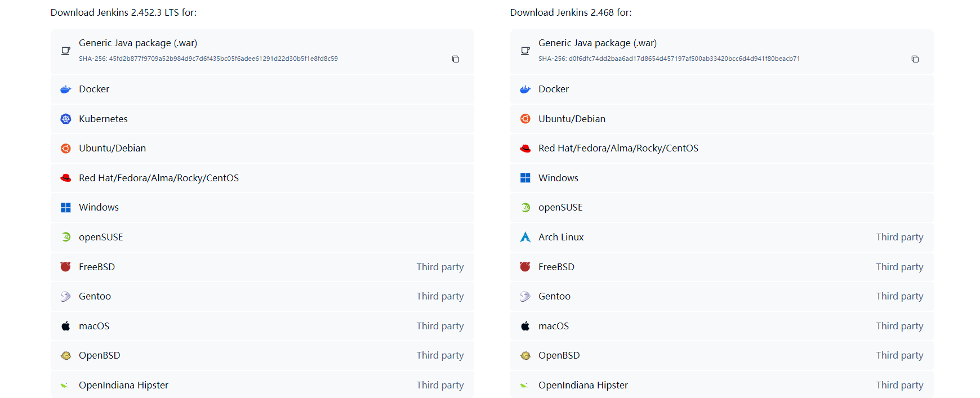Open OpenIndiana Hipster under LTS

[x=123, y=385]
